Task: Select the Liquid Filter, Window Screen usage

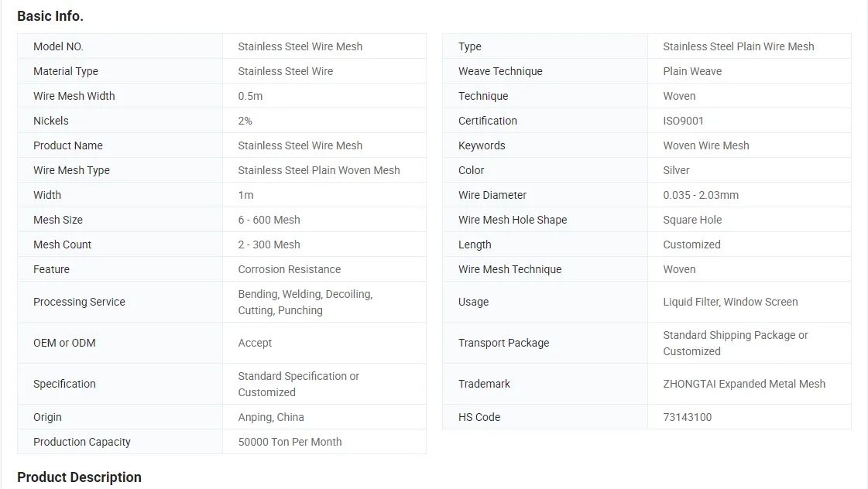Action: (x=730, y=302)
